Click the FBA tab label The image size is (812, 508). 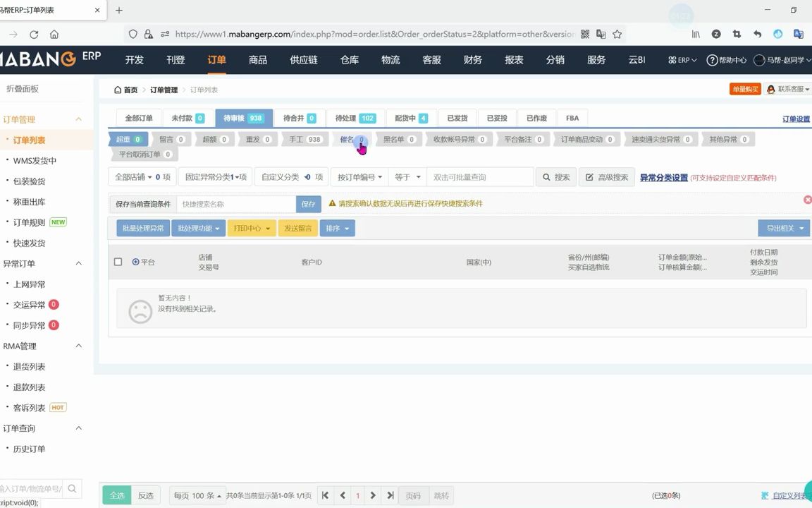(x=572, y=118)
